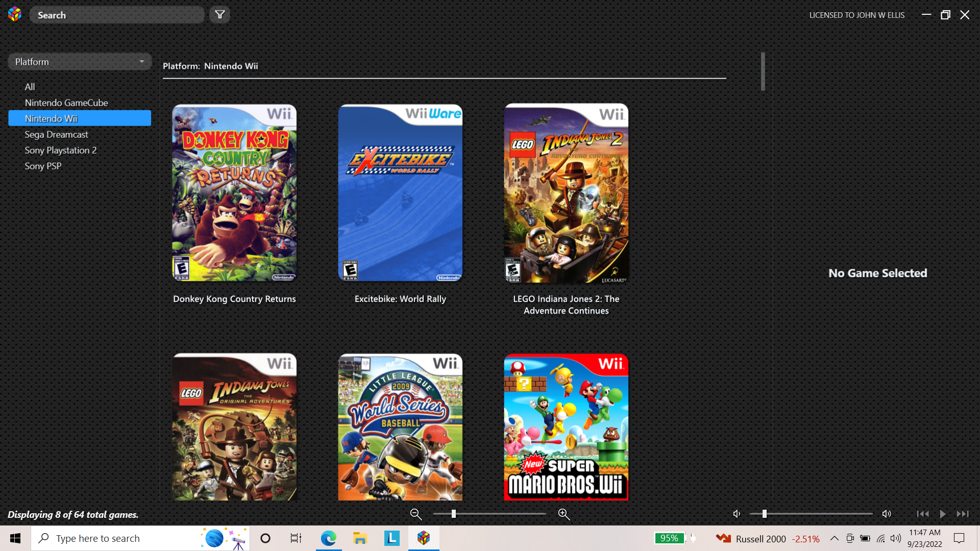Screen dimensions: 980x551
Task: Open the system volume tray icon
Action: 896,538
